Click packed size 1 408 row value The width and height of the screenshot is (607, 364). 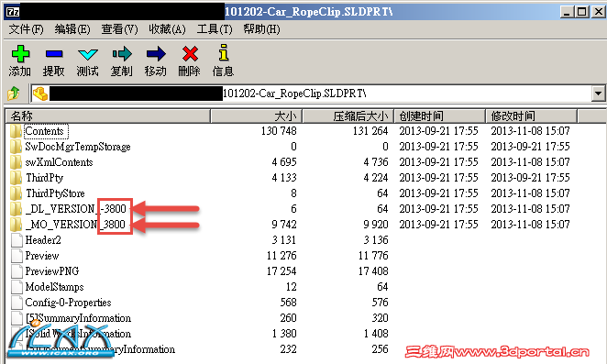[376, 334]
